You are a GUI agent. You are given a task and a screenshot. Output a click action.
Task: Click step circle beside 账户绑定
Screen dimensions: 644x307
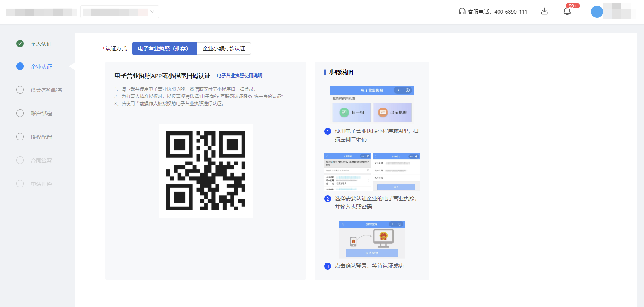[x=20, y=113]
